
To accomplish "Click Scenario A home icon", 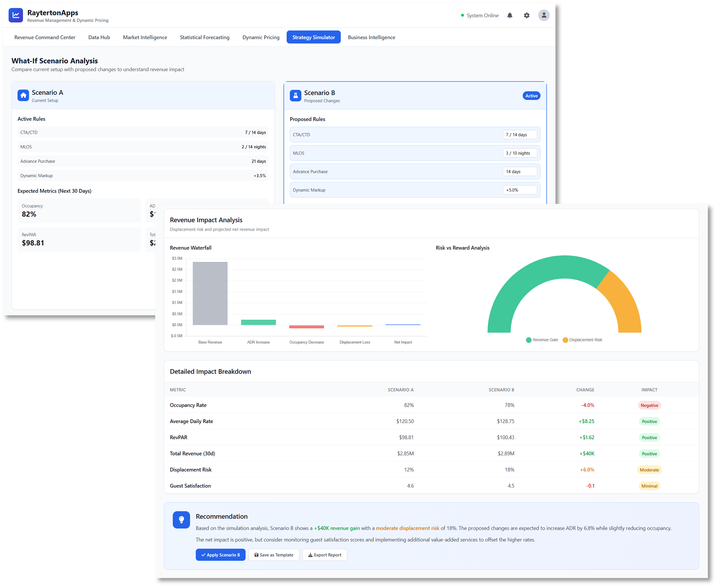I will click(23, 96).
